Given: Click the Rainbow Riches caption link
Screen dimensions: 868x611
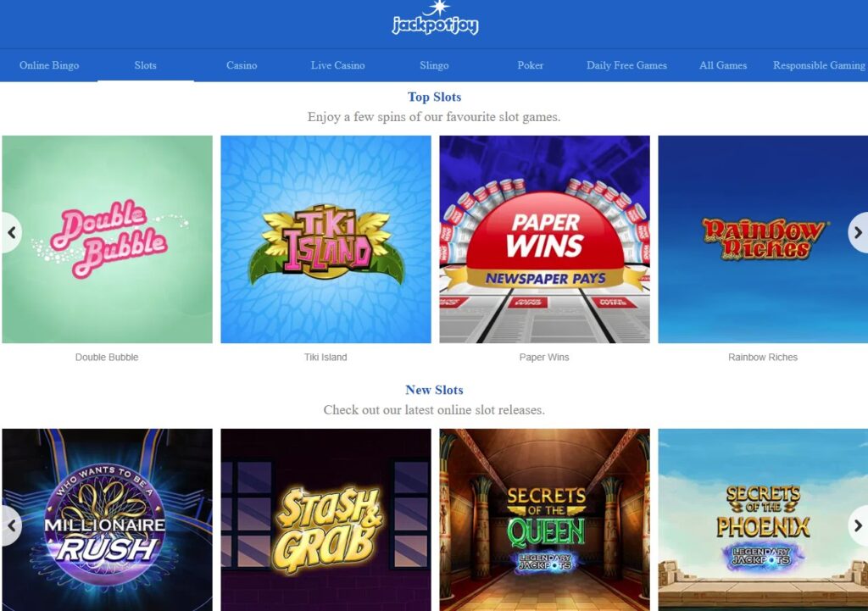Looking at the screenshot, I should click(x=763, y=358).
